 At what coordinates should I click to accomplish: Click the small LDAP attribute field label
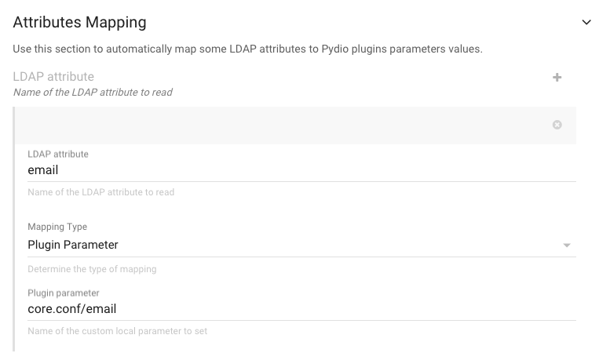coord(58,154)
